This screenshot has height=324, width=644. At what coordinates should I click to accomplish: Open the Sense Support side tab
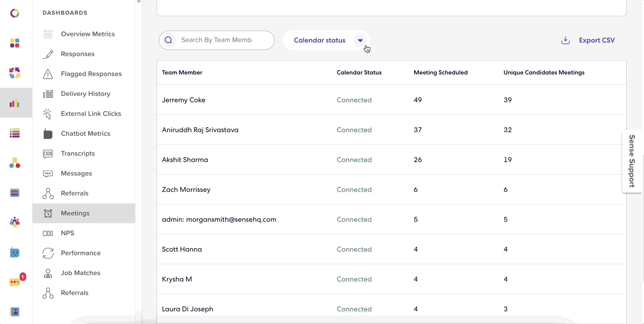click(x=632, y=161)
